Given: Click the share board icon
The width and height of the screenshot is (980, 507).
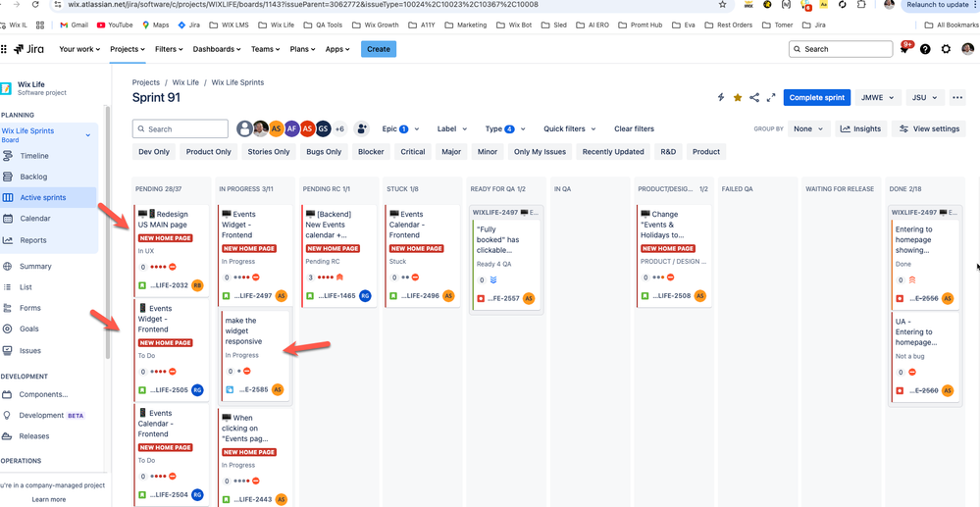Looking at the screenshot, I should click(x=754, y=97).
